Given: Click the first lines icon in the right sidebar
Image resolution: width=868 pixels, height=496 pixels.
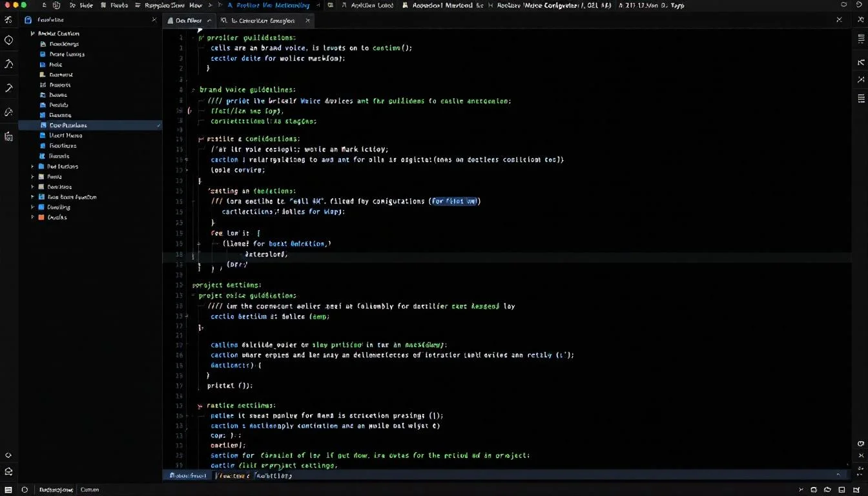Looking at the screenshot, I should (x=861, y=39).
